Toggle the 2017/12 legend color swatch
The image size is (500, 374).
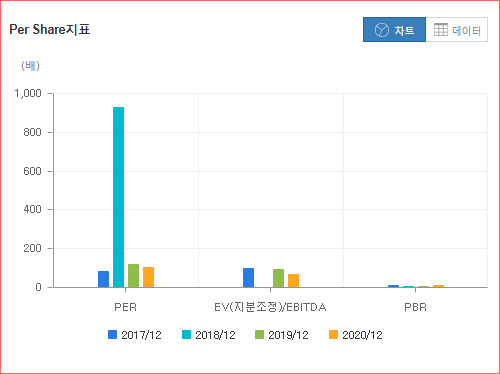(112, 335)
